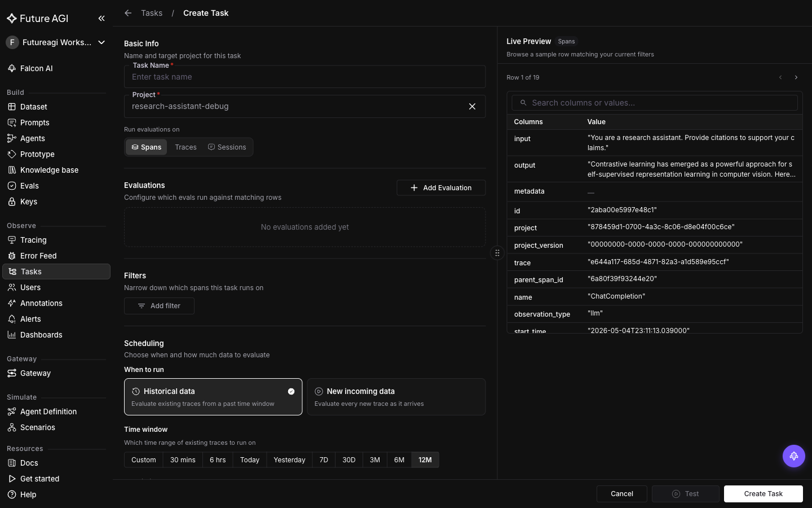812x508 pixels.
Task: Open the Project dropdown field
Action: click(x=304, y=106)
